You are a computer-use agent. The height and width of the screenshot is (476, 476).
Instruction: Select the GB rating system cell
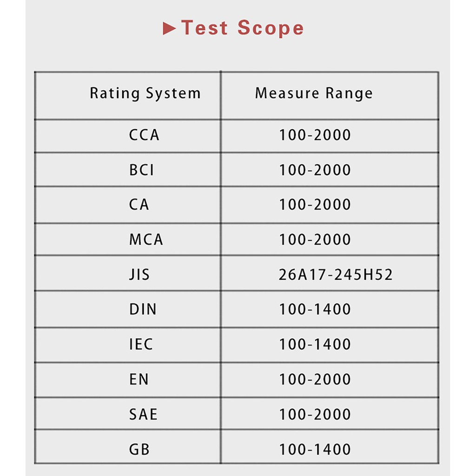139,450
